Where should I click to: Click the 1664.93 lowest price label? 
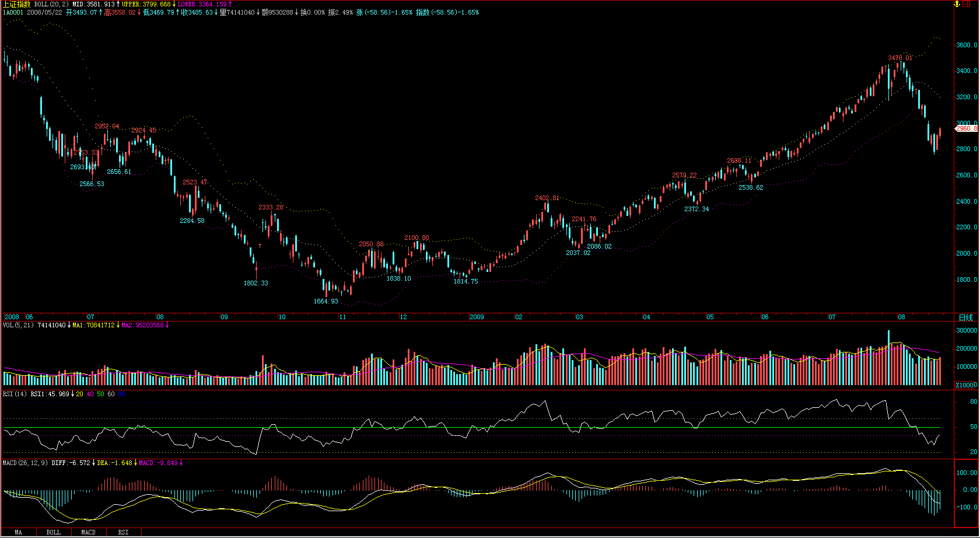tap(326, 302)
